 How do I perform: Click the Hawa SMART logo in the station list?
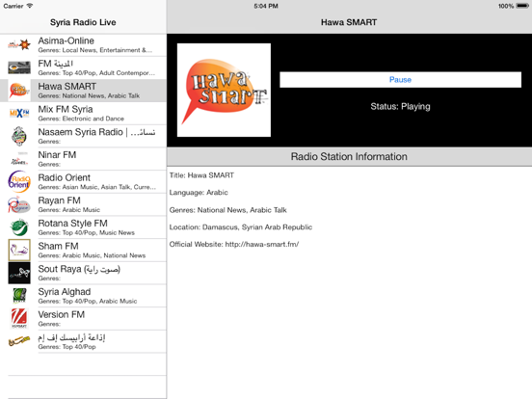(x=19, y=91)
